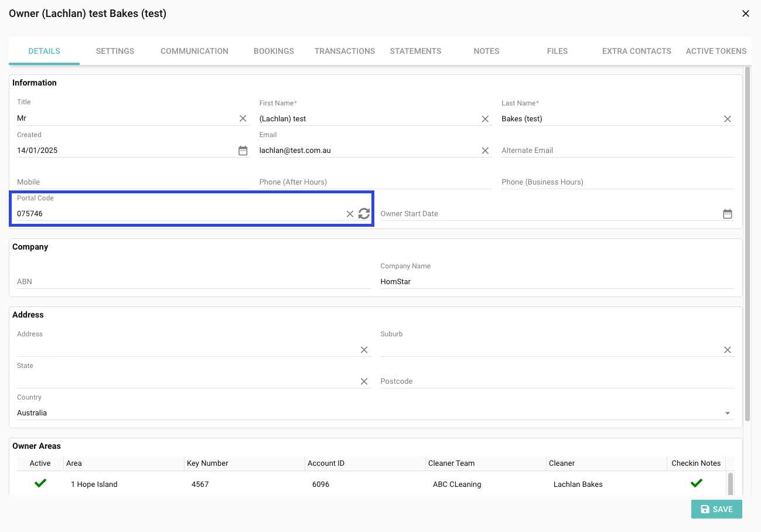Clear the Portal Code field

tap(350, 214)
